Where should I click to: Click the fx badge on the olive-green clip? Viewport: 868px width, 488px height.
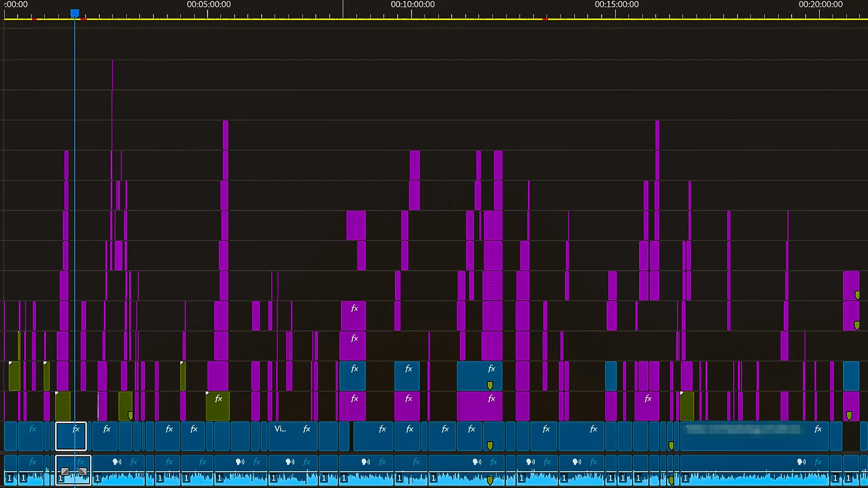pyautogui.click(x=218, y=399)
